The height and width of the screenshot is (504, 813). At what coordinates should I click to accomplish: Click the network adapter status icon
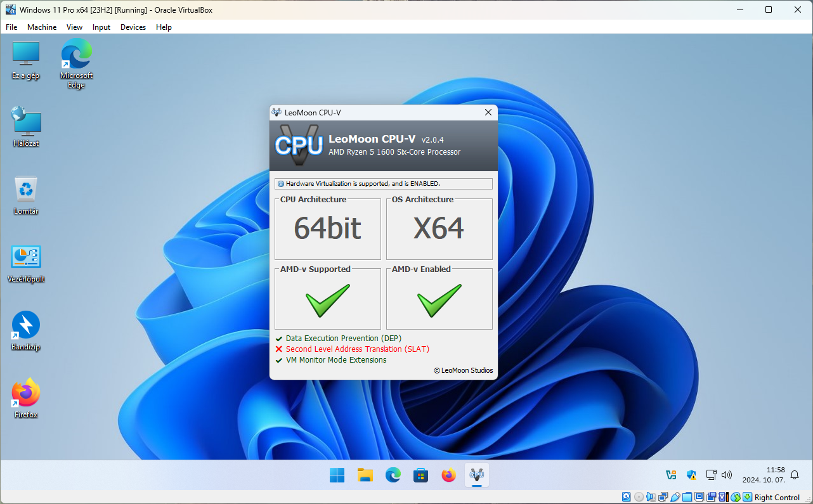663,497
